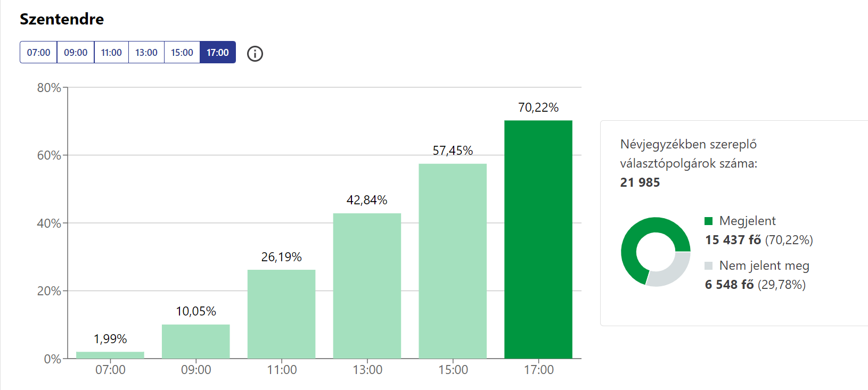Viewport: 868px width, 390px height.
Task: Click the dark green 17:00 bar
Action: click(x=538, y=239)
